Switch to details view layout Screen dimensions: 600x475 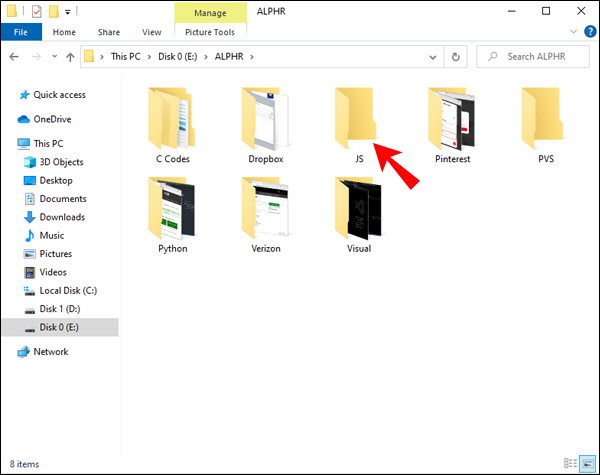[570, 463]
